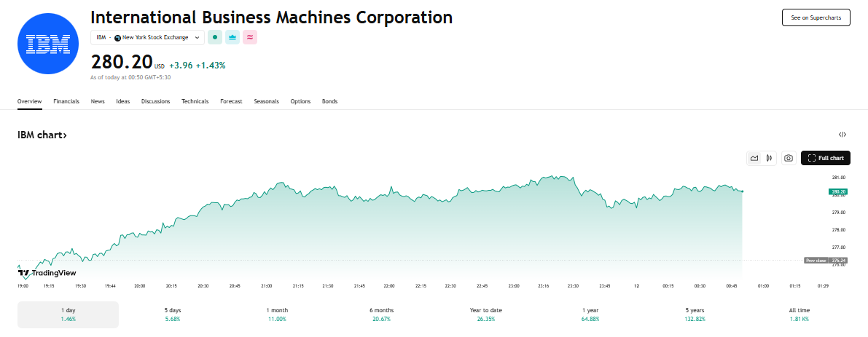This screenshot has width=868, height=337.
Task: Open the embed code icon
Action: (842, 134)
